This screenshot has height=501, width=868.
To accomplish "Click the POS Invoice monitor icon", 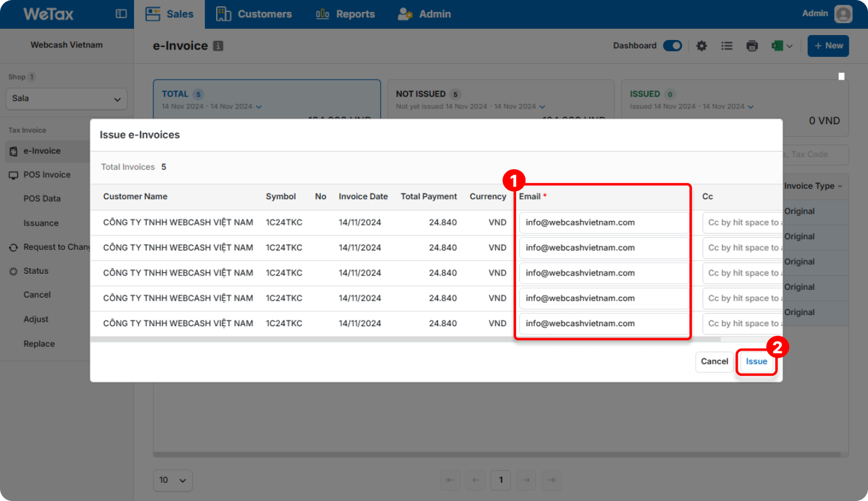I will click(13, 175).
